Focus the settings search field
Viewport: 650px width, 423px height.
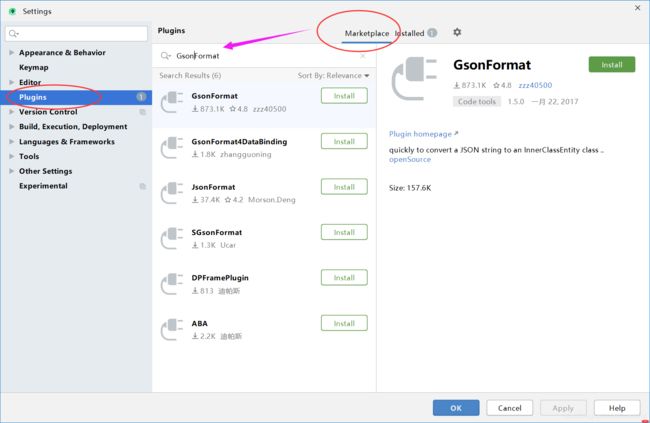[76, 34]
